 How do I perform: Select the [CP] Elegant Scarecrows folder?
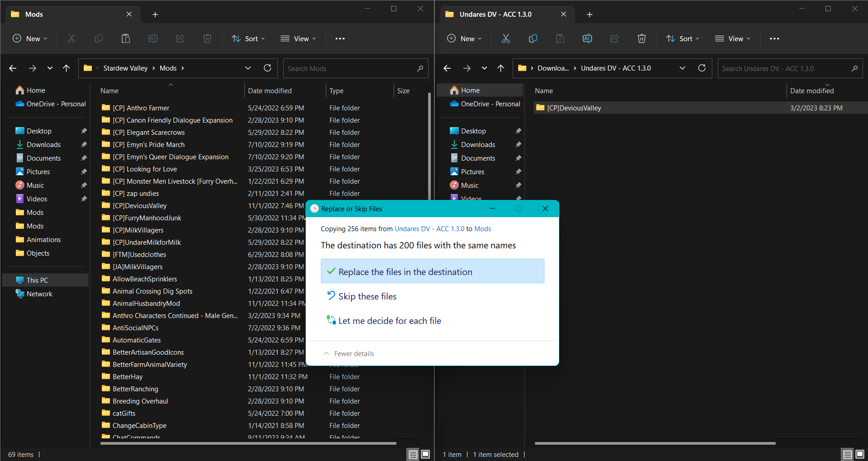148,133
